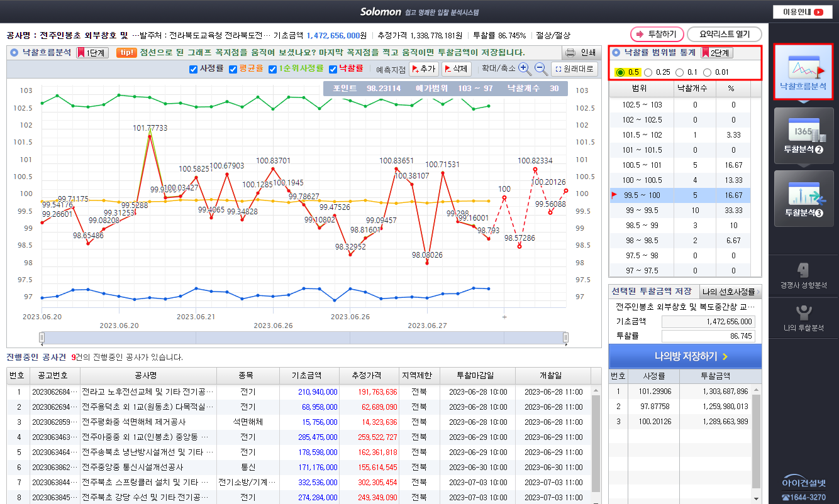Click the 이용안내 video guide button
This screenshot has height=504, width=839.
coord(803,11)
